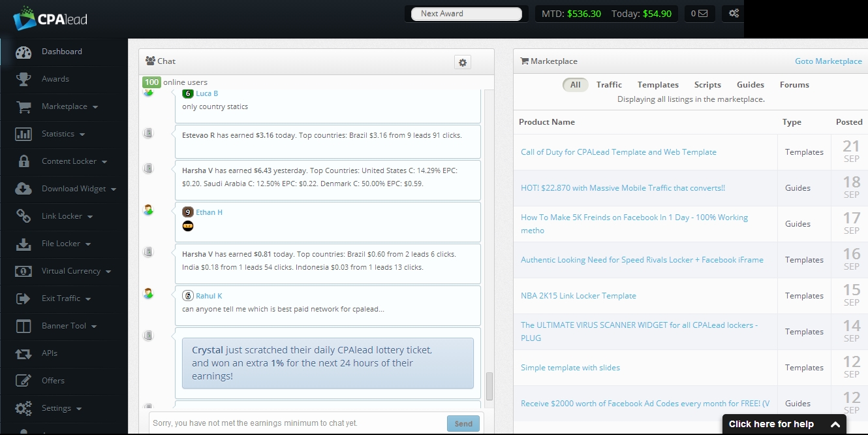Viewport: 868px width, 435px height.
Task: Click the Offers pencil edit icon
Action: [23, 381]
